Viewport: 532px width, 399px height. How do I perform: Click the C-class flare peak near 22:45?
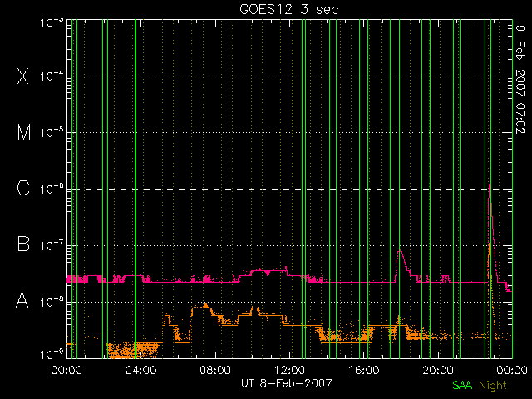pyautogui.click(x=490, y=185)
